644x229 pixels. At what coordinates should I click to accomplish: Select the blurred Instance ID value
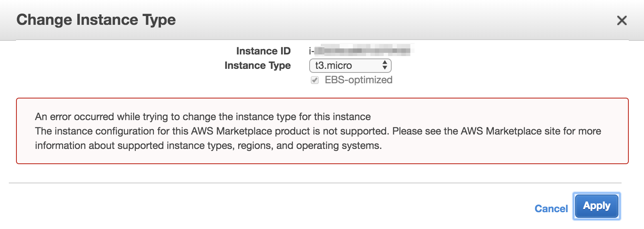point(362,51)
